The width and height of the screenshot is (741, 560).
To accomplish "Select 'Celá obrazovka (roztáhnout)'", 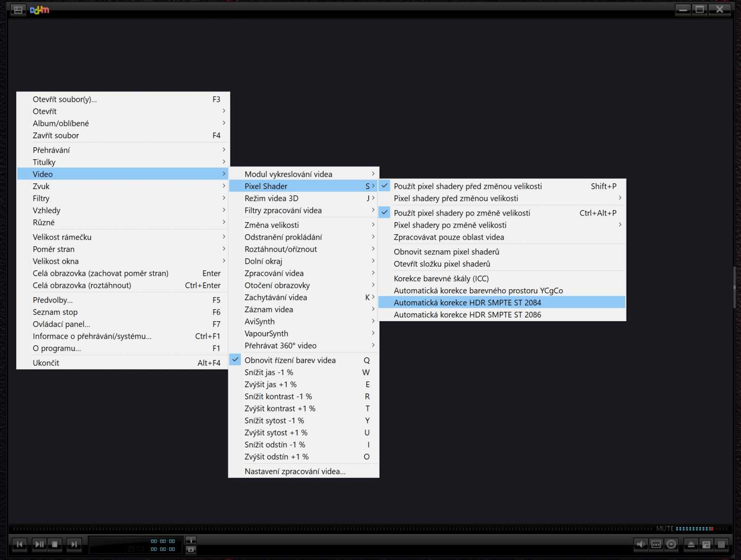I will pyautogui.click(x=123, y=285).
